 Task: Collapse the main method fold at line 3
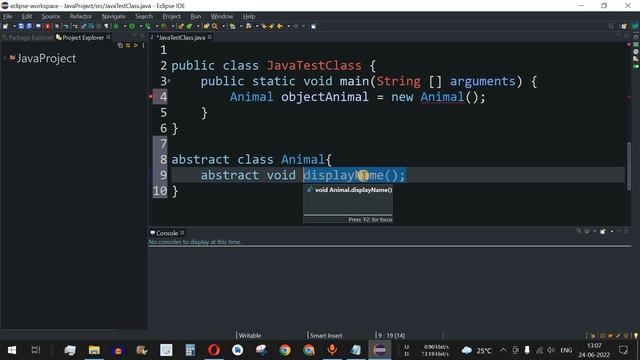[169, 81]
